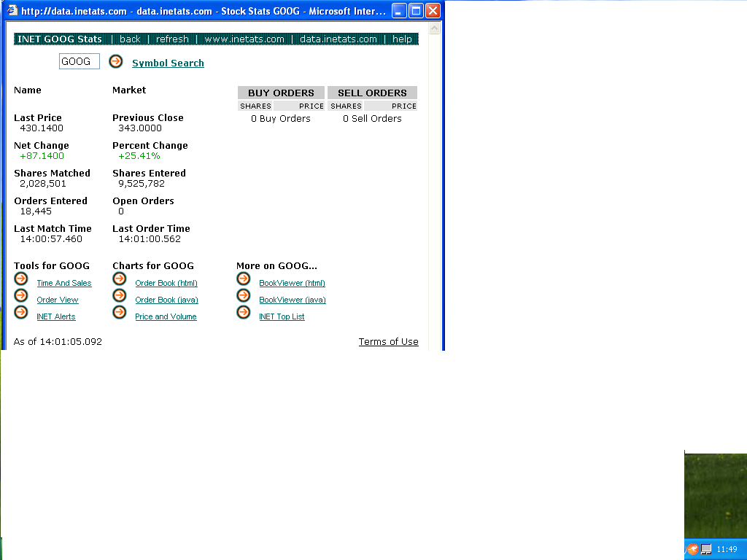Click the arrow icon next to BookViewer (java)

point(244,296)
